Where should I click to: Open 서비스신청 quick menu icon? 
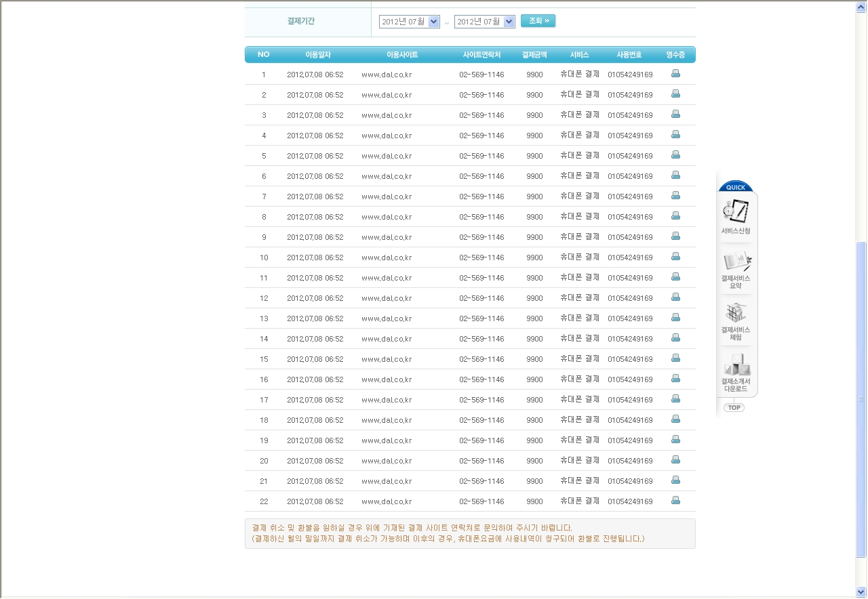[x=736, y=216]
